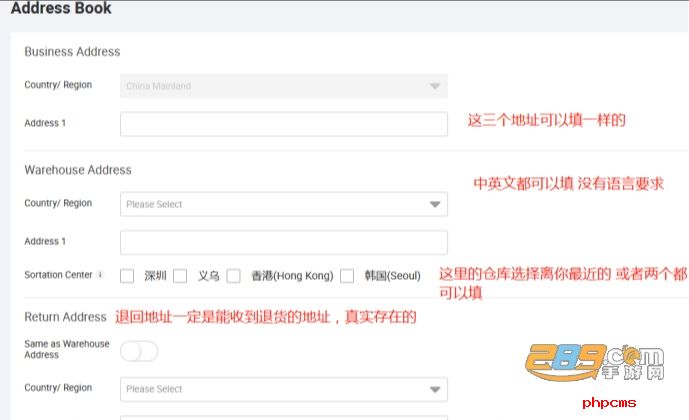
Task: Click the Business Address section title
Action: [x=72, y=52]
